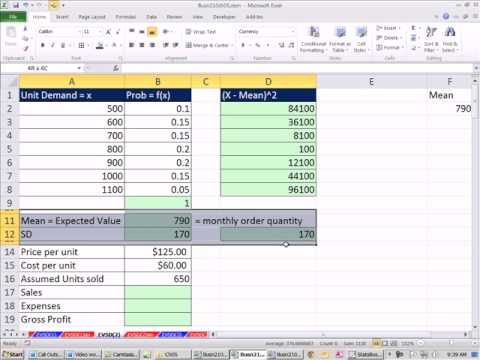Click the Fill down icon in Editing group

pos(413,38)
